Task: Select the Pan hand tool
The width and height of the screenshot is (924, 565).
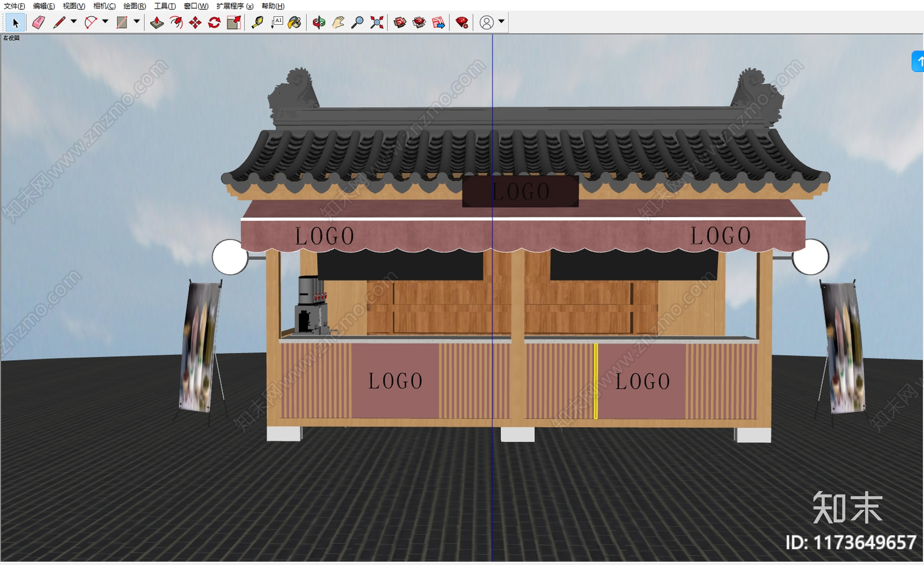Action: 338,23
